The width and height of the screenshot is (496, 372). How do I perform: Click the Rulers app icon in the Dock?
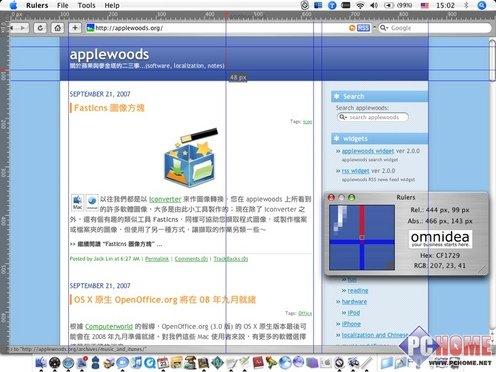coord(367,363)
